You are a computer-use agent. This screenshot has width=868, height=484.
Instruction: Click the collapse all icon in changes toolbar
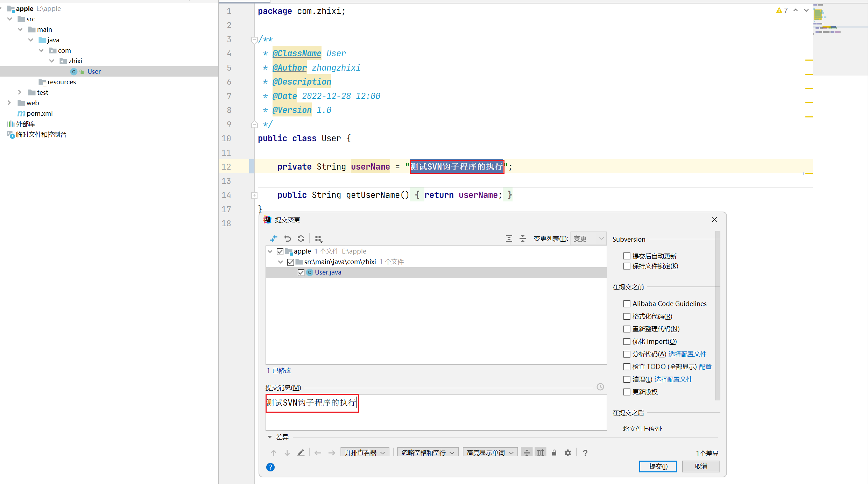click(x=522, y=239)
